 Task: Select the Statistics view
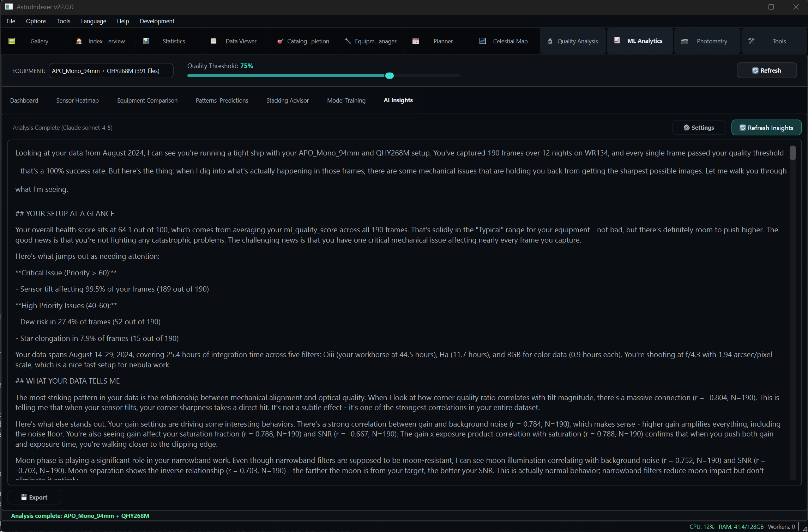pyautogui.click(x=173, y=41)
